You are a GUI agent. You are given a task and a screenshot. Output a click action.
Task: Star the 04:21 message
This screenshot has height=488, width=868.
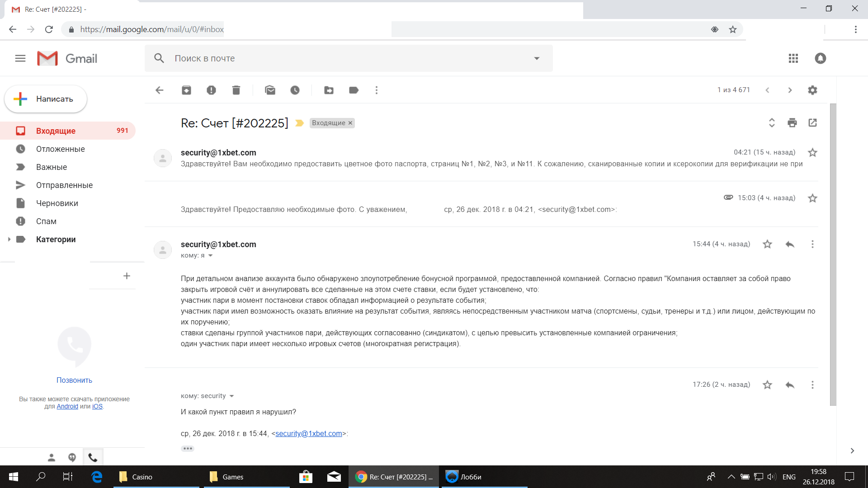point(812,152)
